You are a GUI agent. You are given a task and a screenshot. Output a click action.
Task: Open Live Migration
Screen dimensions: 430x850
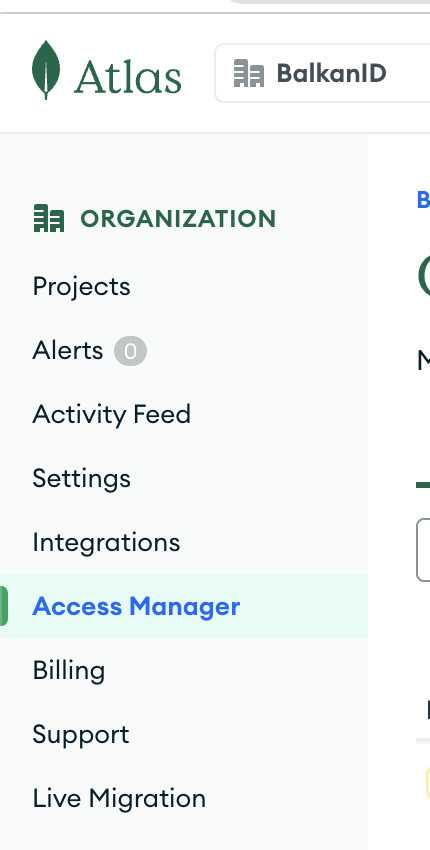(119, 799)
